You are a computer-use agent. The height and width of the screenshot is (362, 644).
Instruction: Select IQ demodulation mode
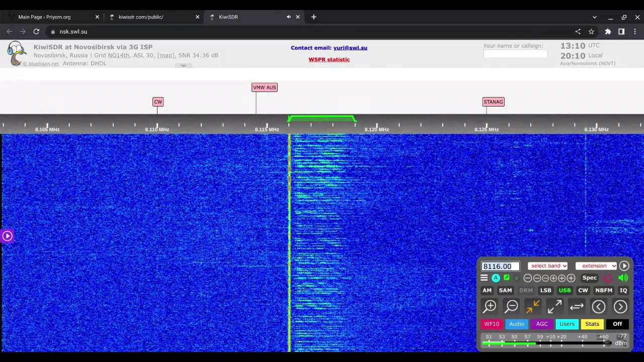623,290
